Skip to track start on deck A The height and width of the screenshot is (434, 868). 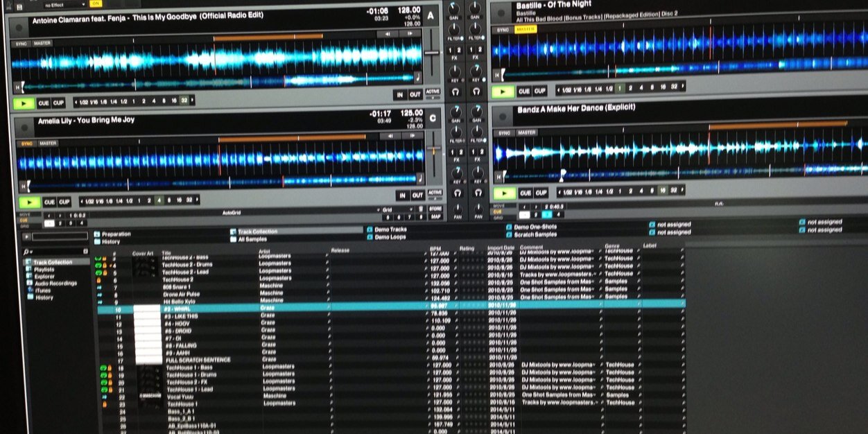(x=17, y=87)
